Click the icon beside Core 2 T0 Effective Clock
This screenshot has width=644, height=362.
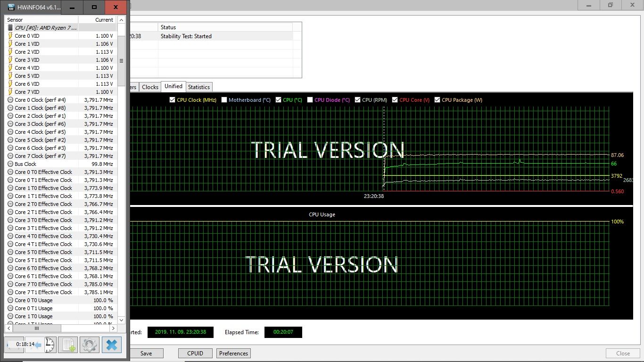point(10,204)
